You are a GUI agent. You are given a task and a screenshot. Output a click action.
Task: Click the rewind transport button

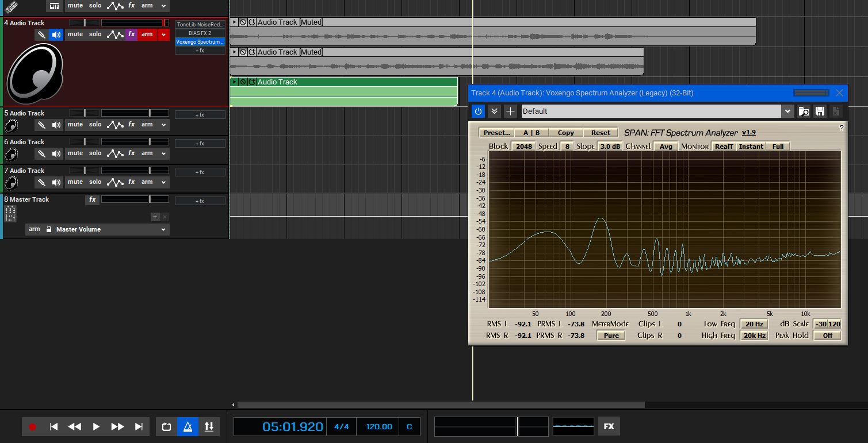(x=75, y=427)
